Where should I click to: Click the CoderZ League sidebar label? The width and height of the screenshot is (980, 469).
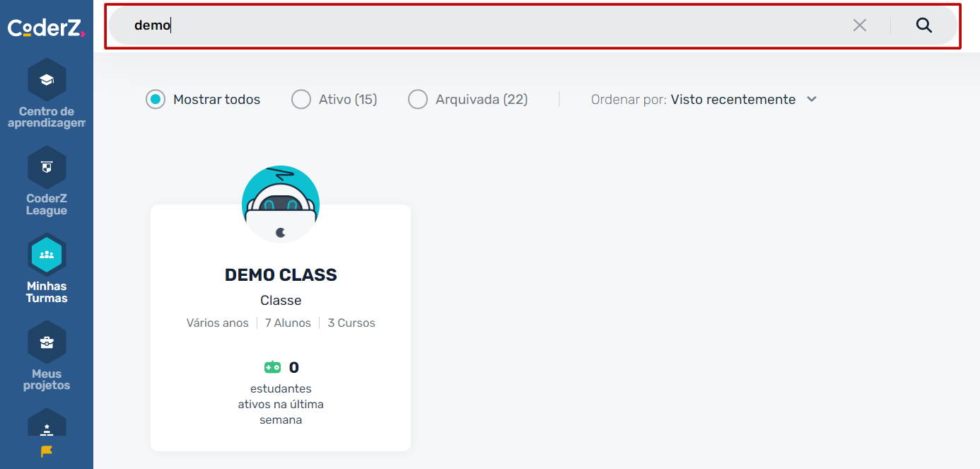(x=47, y=204)
